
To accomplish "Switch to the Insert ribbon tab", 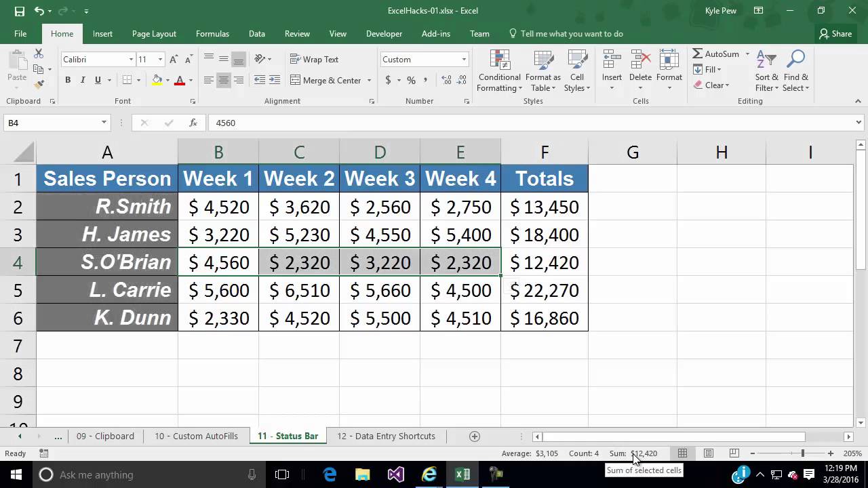I will tap(102, 33).
